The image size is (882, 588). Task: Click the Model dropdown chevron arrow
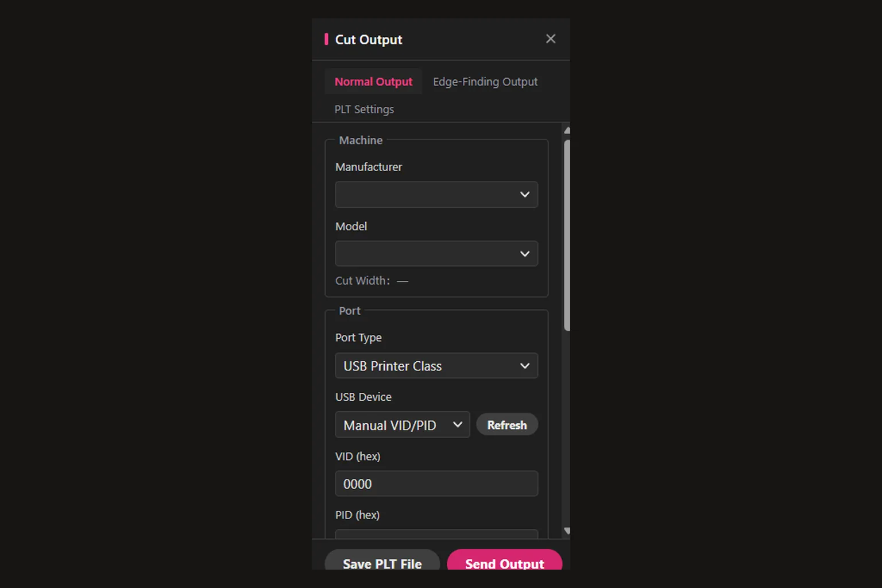(524, 254)
